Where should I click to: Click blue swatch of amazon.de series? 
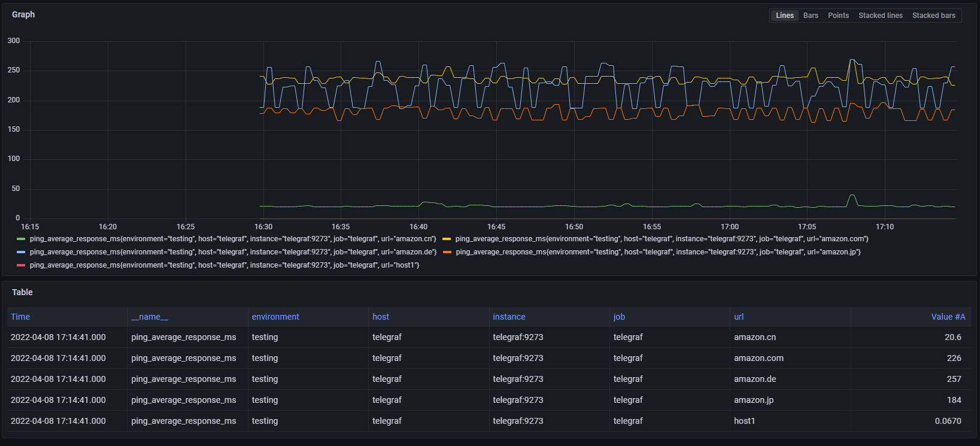point(21,252)
